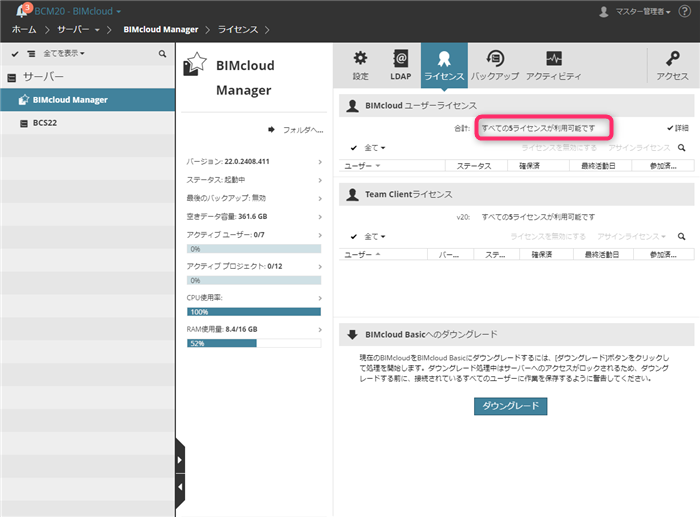Expand the アクティブ プロジェクト row chevron

click(x=320, y=267)
